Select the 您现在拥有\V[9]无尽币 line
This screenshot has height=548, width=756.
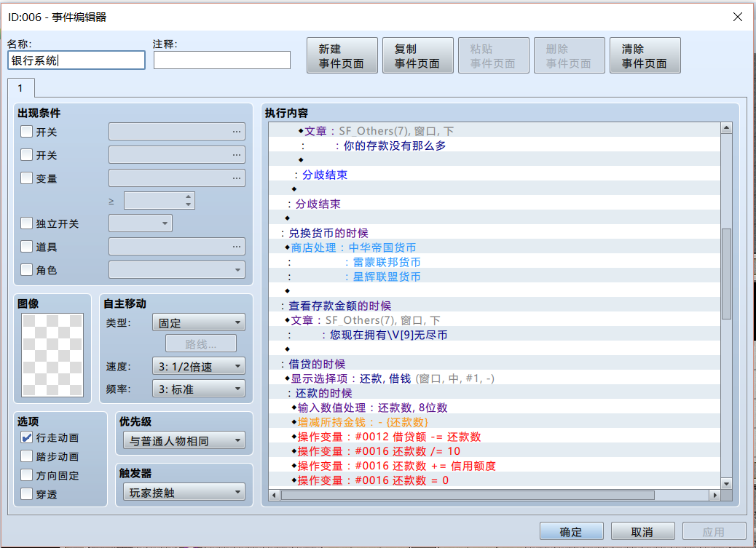pyautogui.click(x=495, y=335)
